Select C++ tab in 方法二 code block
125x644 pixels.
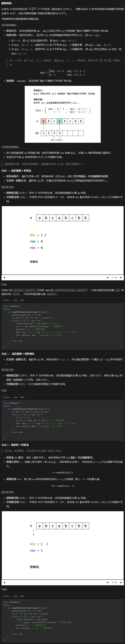point(22,397)
